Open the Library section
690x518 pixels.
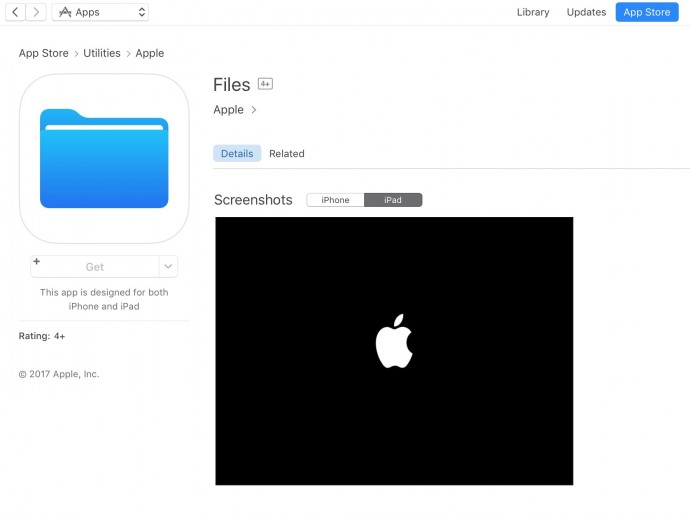click(533, 12)
